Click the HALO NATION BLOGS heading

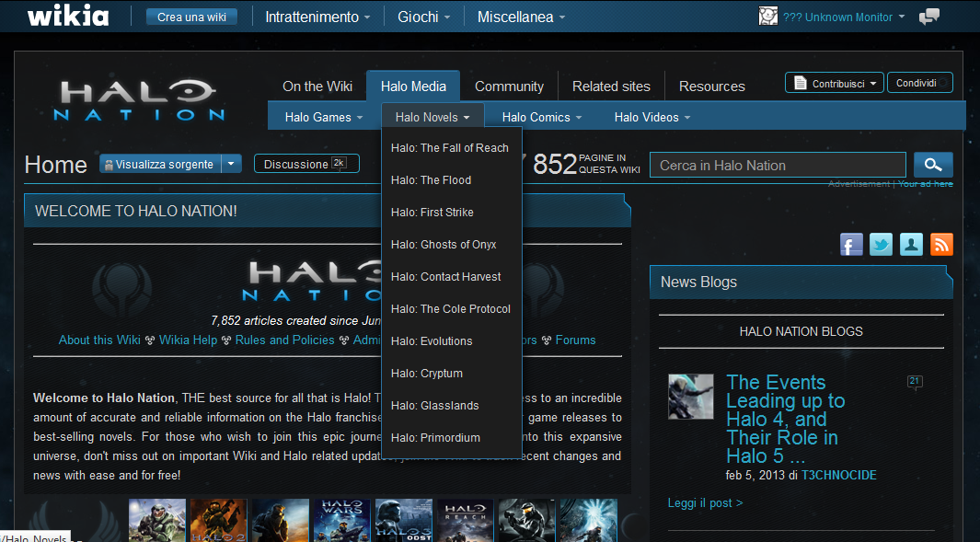801,331
